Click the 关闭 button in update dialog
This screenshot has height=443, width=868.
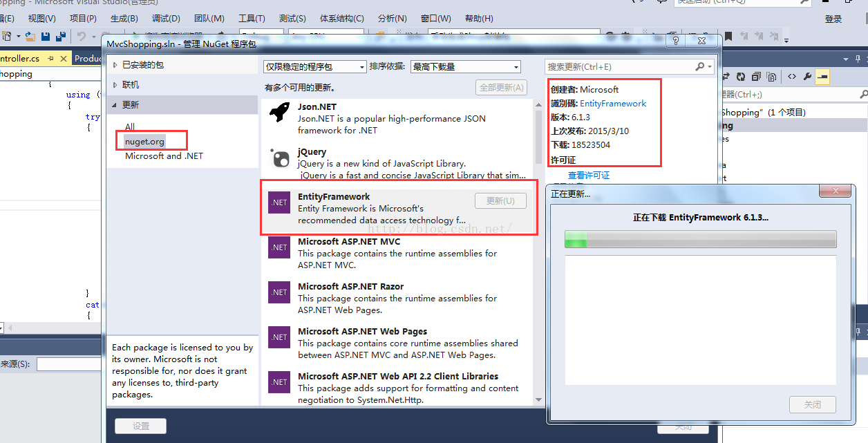[x=813, y=405]
